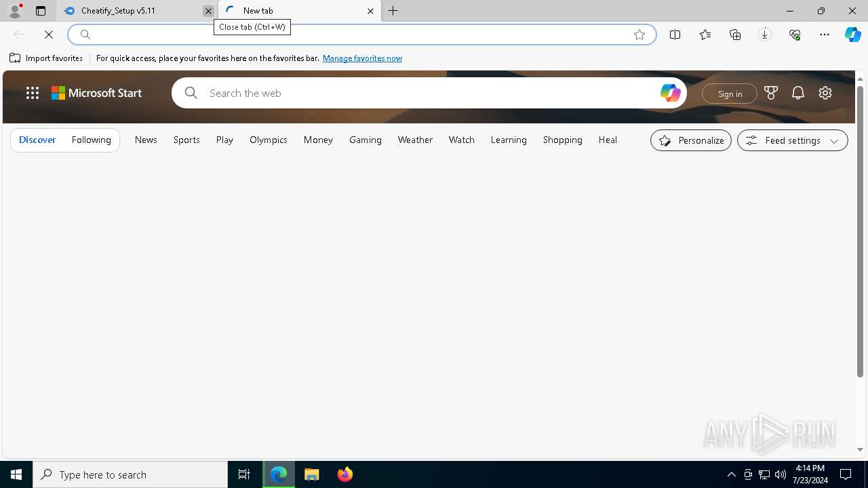
Task: Open the Play category
Action: [224, 140]
